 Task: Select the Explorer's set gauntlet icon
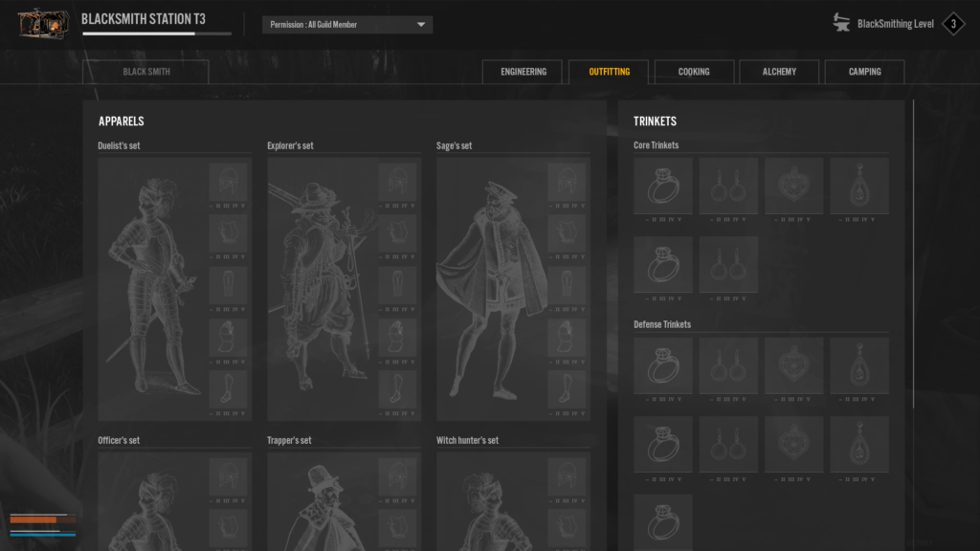[x=397, y=337]
